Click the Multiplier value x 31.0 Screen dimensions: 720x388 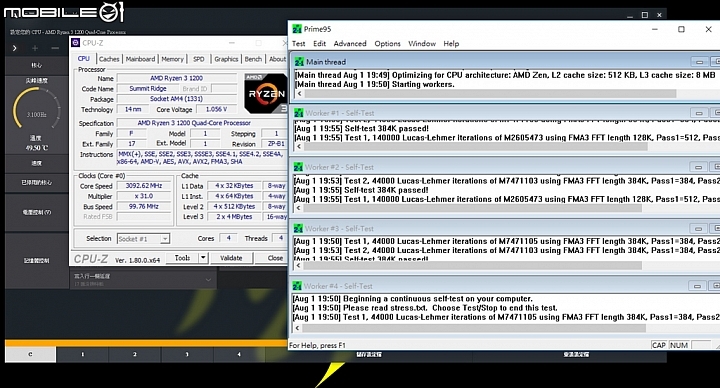click(x=144, y=196)
